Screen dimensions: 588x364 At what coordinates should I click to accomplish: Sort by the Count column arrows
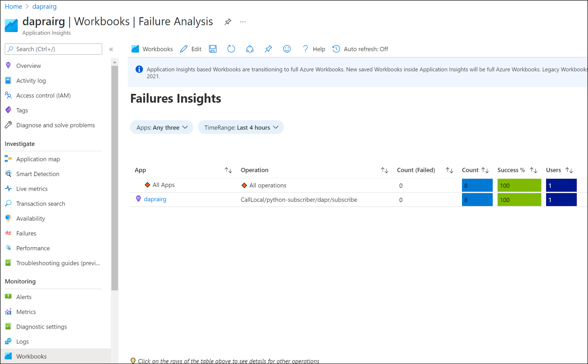tap(485, 170)
